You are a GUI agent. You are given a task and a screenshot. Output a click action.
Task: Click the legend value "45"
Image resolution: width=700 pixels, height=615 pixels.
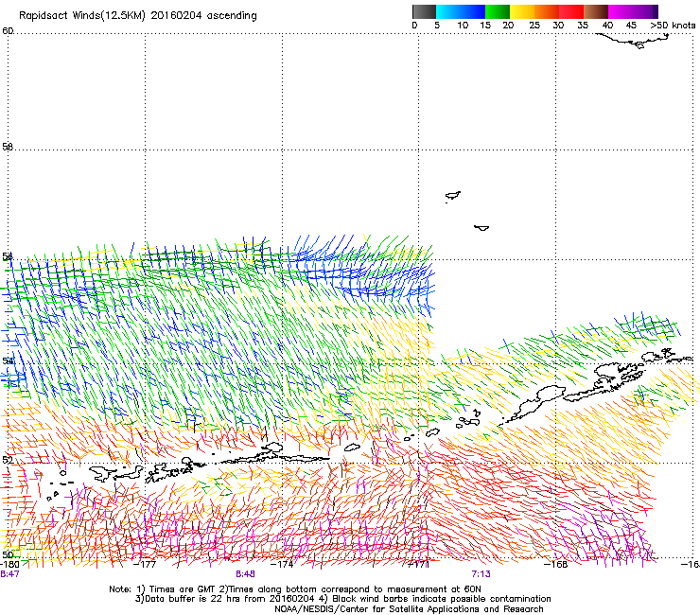tap(631, 25)
